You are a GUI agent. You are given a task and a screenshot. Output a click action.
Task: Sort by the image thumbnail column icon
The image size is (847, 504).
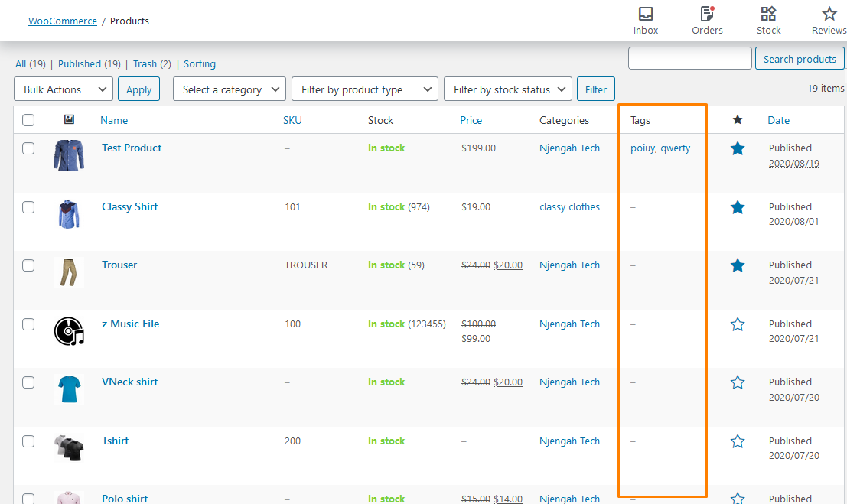click(x=69, y=119)
